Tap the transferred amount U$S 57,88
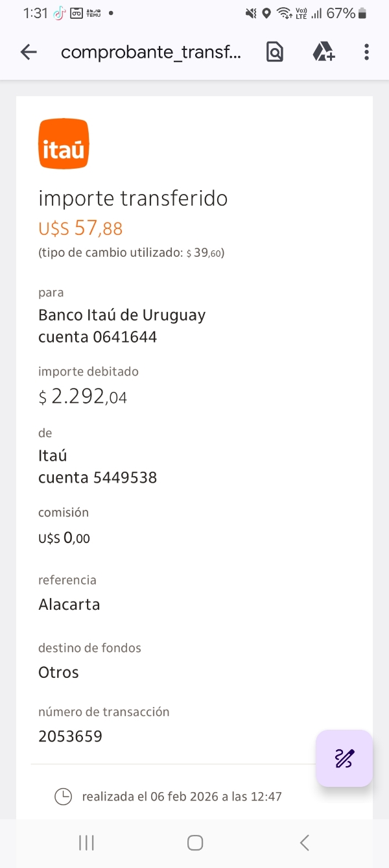389x868 pixels. point(80,228)
